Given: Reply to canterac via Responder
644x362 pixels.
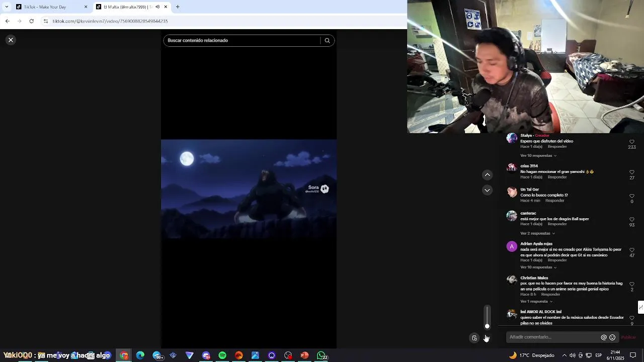Looking at the screenshot, I should point(557,224).
